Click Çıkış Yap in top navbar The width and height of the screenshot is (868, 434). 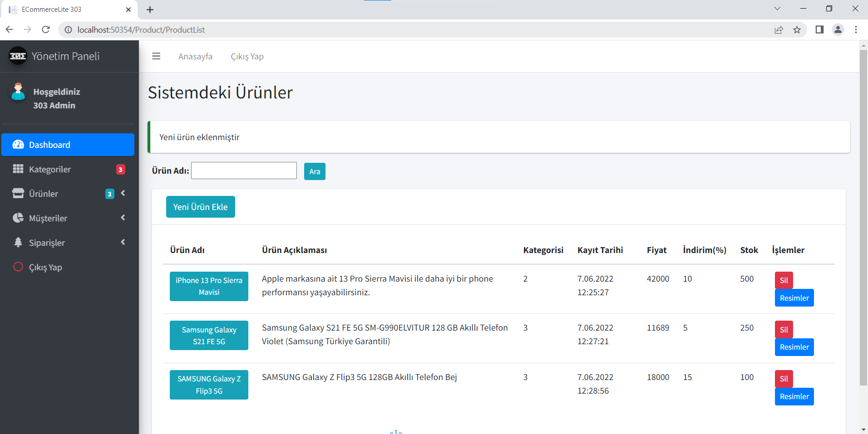(x=247, y=56)
